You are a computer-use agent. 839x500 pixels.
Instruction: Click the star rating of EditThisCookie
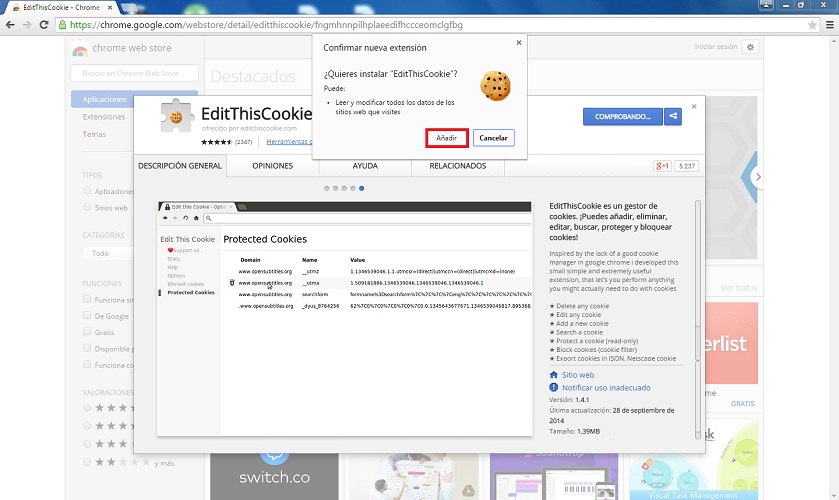(217, 142)
